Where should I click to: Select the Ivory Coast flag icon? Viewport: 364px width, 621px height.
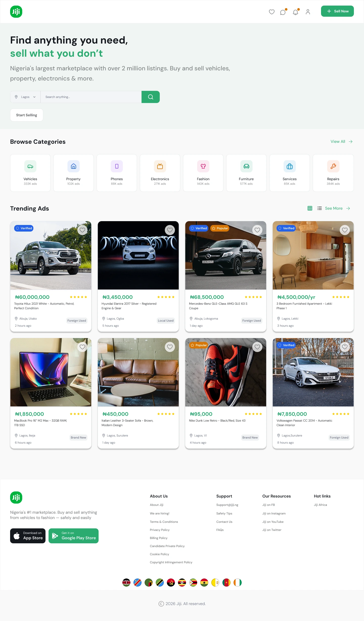coord(238,583)
